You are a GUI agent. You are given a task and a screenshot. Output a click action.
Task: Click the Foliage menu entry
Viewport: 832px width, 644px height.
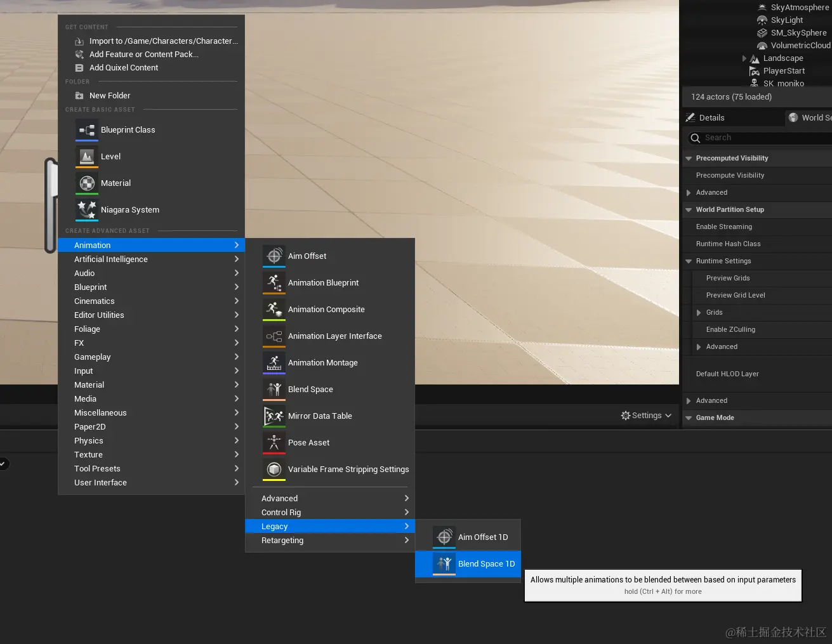tap(151, 329)
